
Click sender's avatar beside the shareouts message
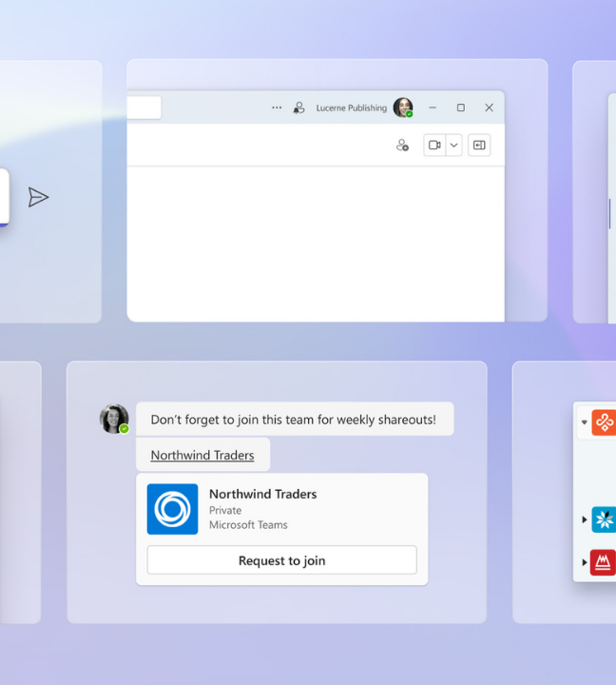click(114, 419)
